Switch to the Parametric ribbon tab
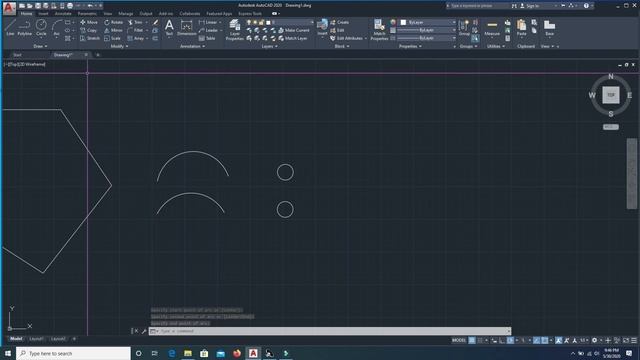The height and width of the screenshot is (360, 640). pyautogui.click(x=87, y=13)
